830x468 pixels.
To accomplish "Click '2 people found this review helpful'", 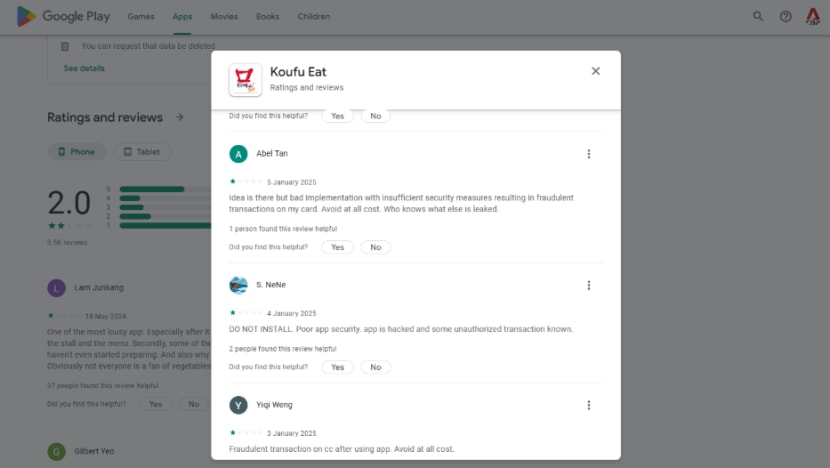I will pyautogui.click(x=283, y=349).
